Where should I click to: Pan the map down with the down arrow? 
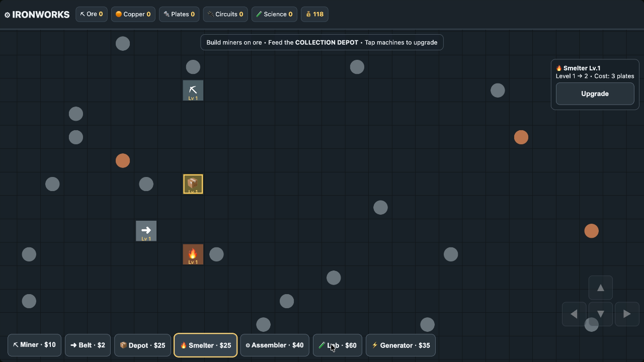(600, 314)
